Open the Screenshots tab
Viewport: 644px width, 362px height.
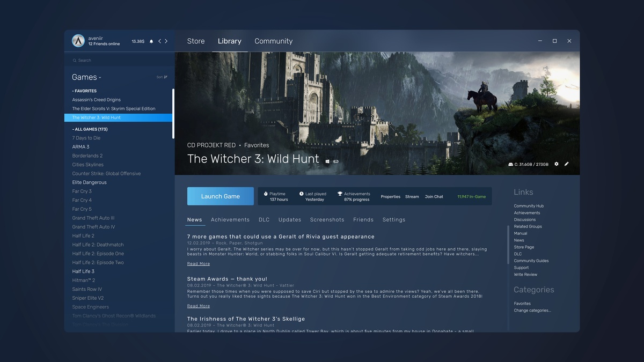click(x=327, y=219)
